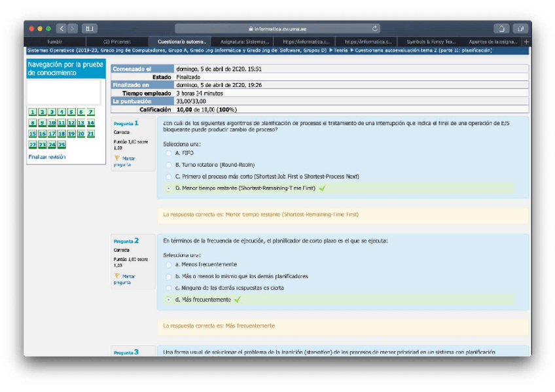
Task: Click the Safari forward navigation arrow
Action: pos(72,29)
